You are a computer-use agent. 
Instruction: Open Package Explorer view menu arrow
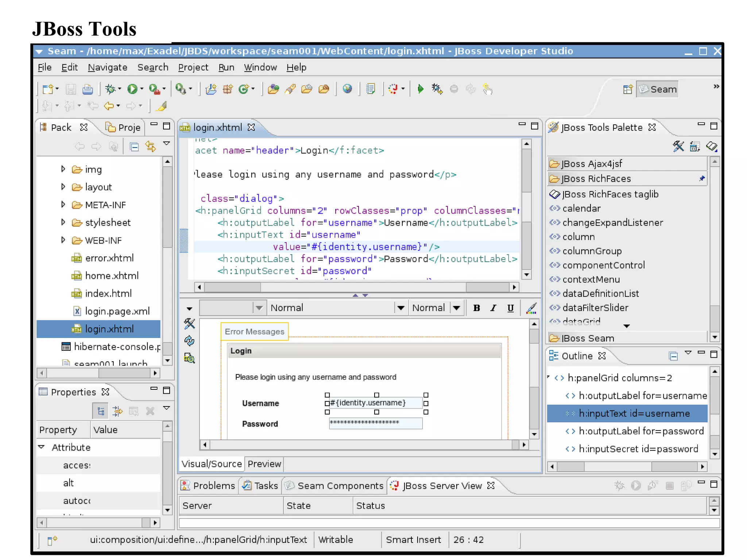click(166, 144)
